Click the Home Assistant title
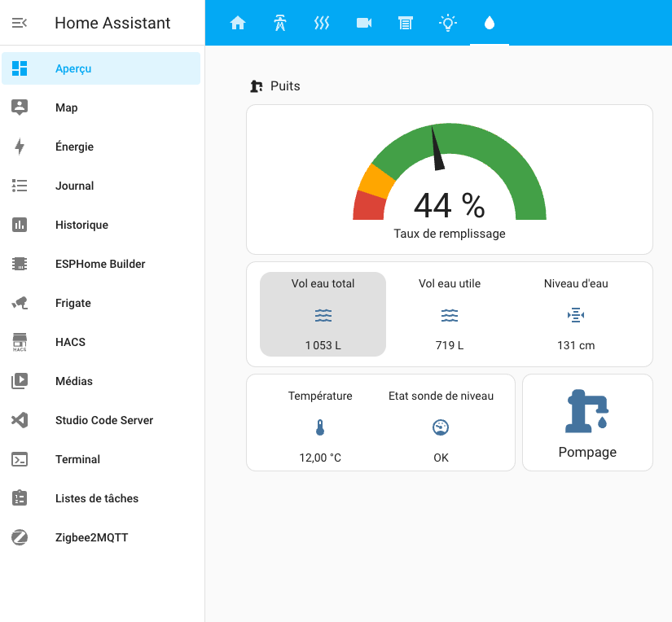The image size is (672, 622). coord(112,23)
